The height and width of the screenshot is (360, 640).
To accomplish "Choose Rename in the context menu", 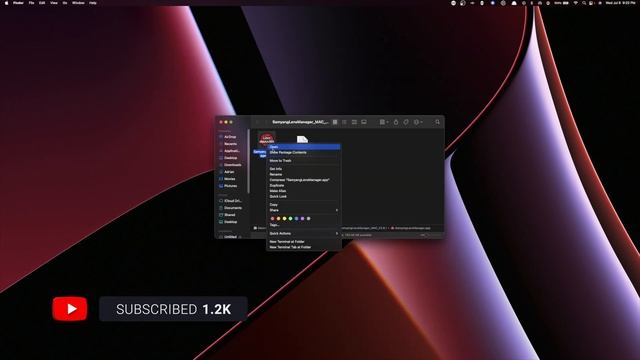I will pos(303,174).
